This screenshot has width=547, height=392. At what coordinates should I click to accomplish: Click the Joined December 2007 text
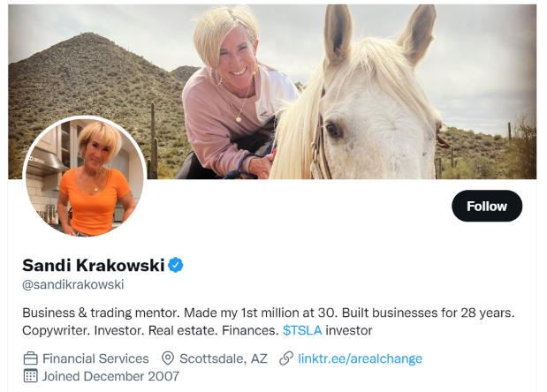(x=110, y=376)
